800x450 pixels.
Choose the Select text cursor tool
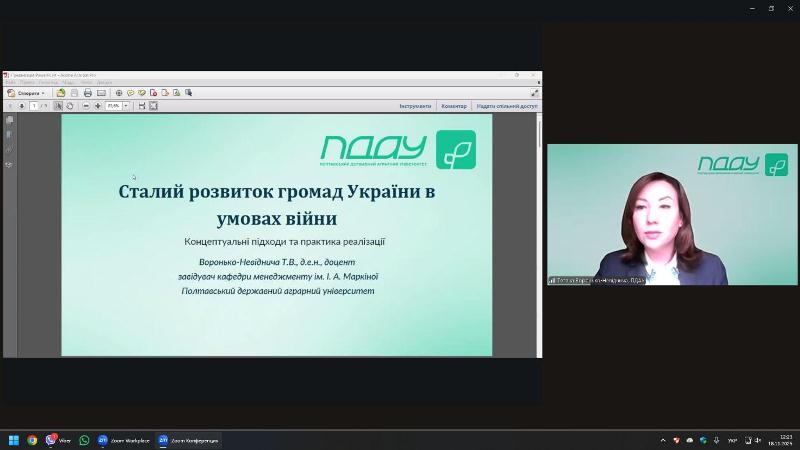58,106
